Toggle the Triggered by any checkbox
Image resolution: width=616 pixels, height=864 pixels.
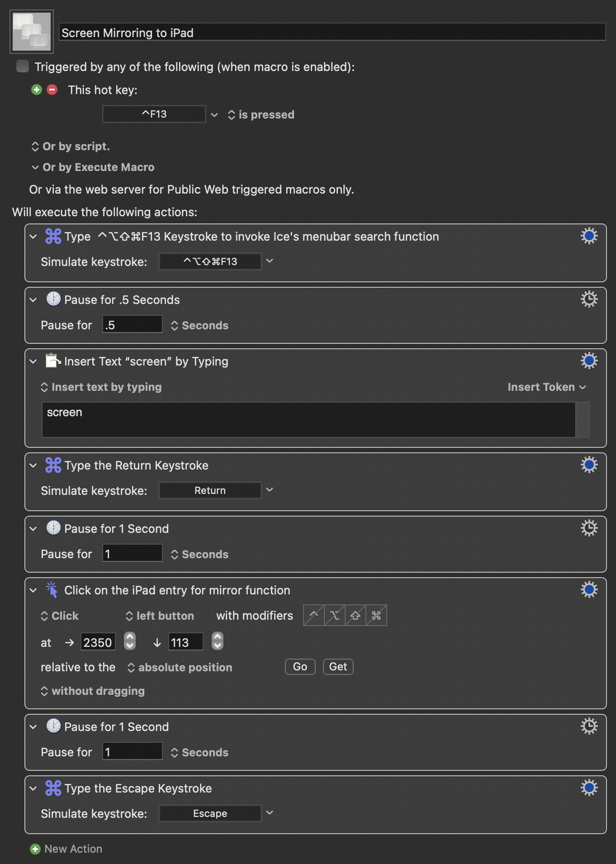pos(23,66)
